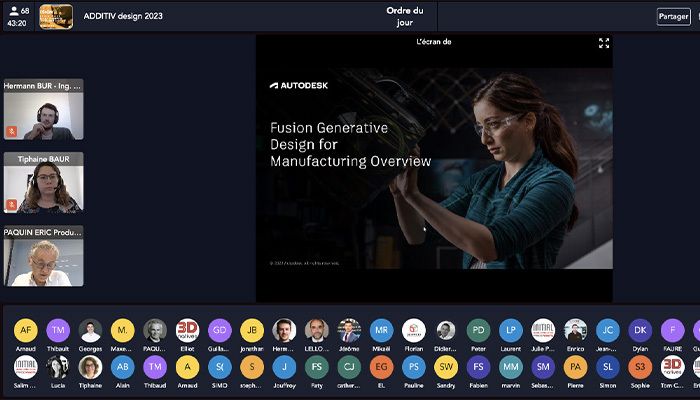This screenshot has width=700, height=400.
Task: Click the Partager button
Action: pyautogui.click(x=674, y=17)
